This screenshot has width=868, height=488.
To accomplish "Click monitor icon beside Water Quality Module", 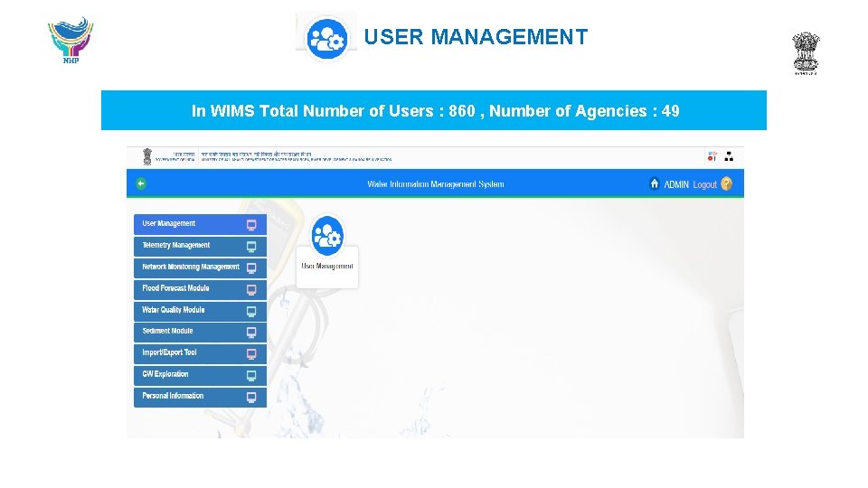I will pos(251,311).
